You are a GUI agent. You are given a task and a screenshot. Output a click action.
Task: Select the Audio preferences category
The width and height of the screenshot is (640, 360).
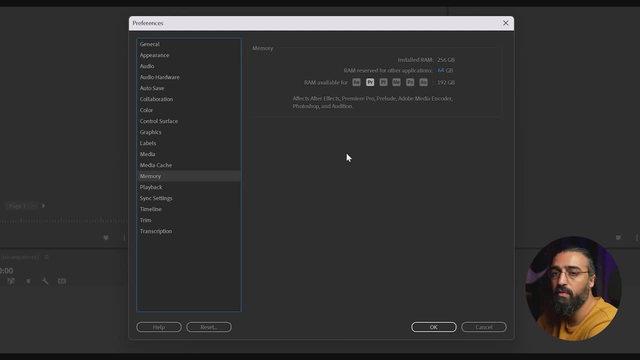click(x=189, y=66)
